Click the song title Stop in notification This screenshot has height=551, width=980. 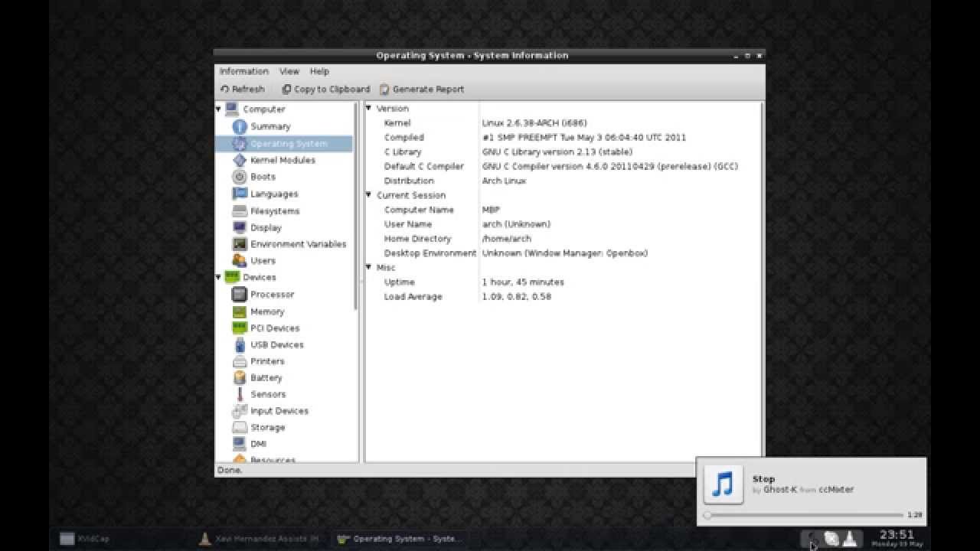pyautogui.click(x=763, y=479)
